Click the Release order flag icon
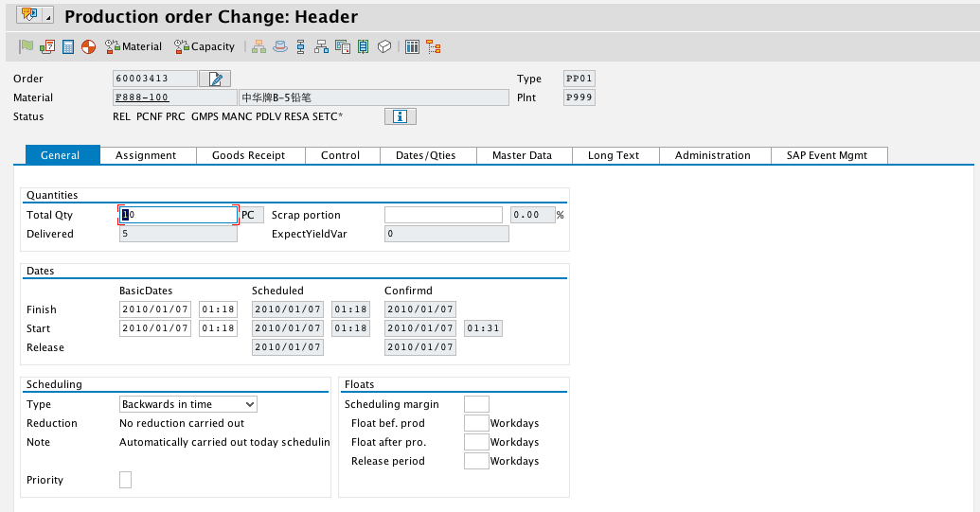Image resolution: width=980 pixels, height=512 pixels. (x=27, y=46)
